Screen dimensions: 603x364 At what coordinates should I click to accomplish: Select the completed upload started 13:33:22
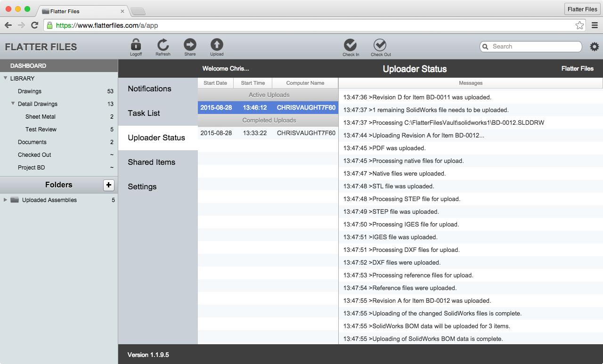(x=268, y=133)
